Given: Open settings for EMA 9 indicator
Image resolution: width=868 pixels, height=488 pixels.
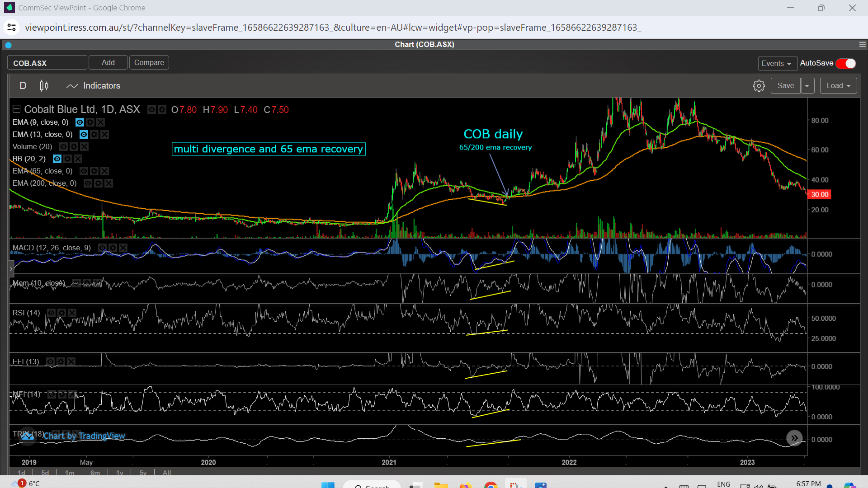Looking at the screenshot, I should (x=90, y=122).
